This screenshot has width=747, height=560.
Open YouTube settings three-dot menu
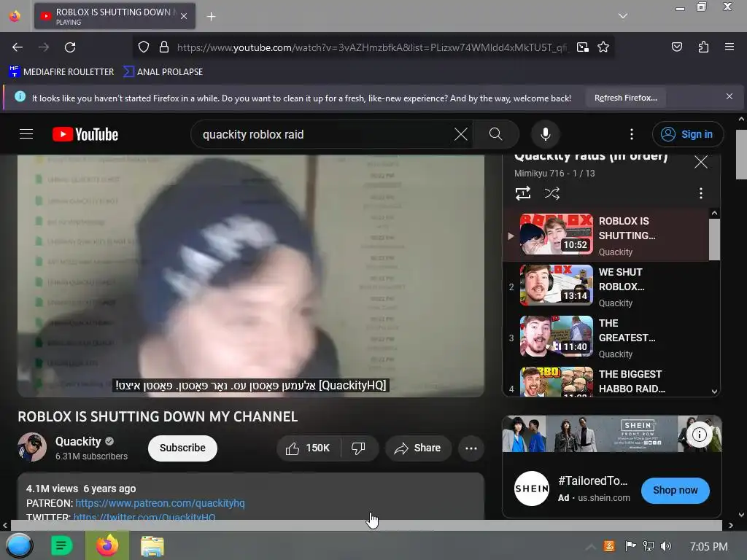[631, 134]
